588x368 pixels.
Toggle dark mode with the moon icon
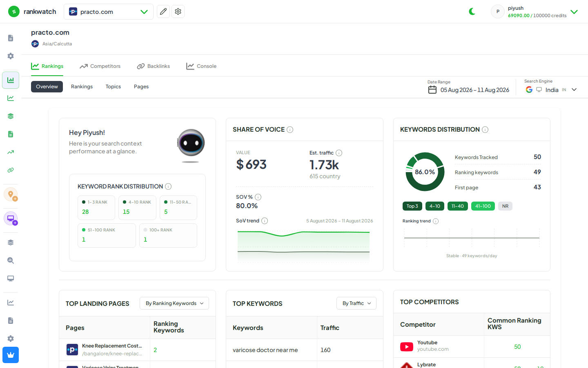[472, 11]
